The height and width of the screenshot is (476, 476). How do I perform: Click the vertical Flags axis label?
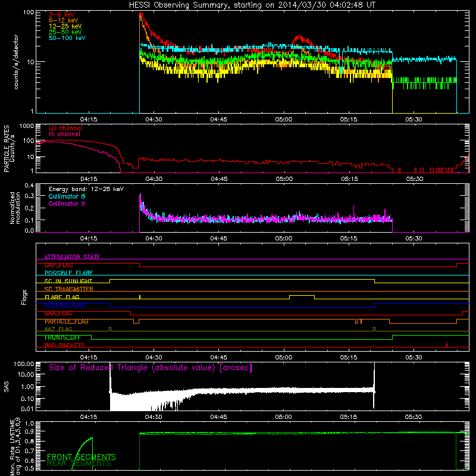tap(24, 297)
